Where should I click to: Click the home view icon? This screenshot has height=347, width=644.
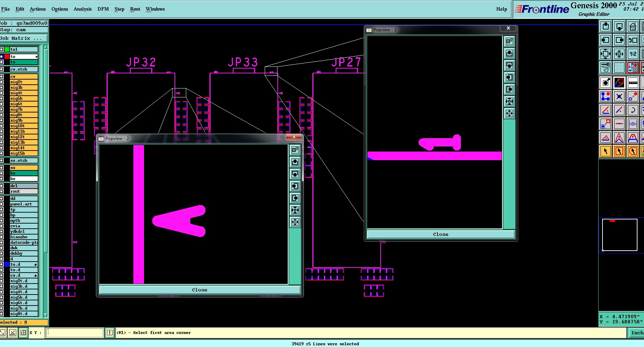633,26
